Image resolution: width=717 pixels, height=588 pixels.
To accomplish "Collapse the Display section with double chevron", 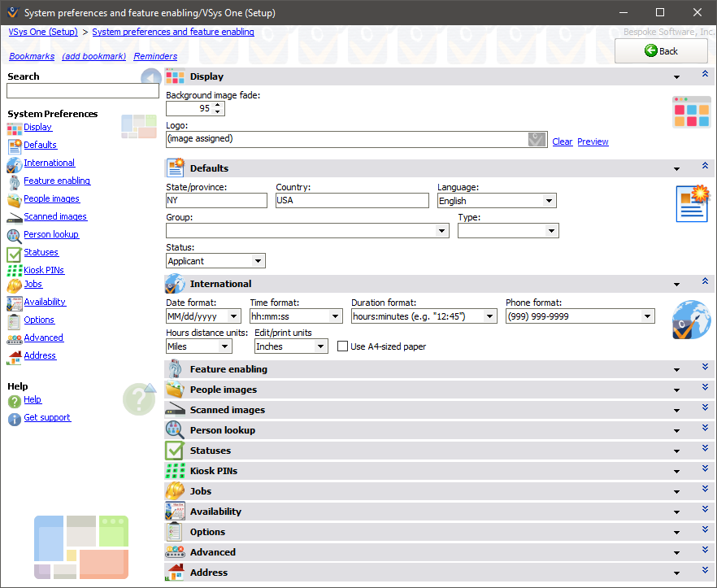I will (705, 75).
